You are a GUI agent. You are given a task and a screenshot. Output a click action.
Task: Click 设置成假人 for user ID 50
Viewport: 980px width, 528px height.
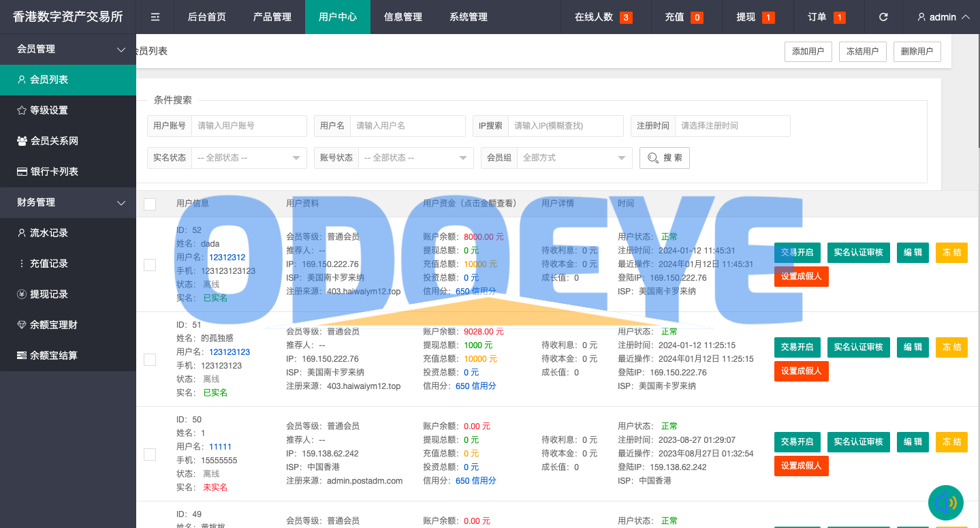point(802,466)
